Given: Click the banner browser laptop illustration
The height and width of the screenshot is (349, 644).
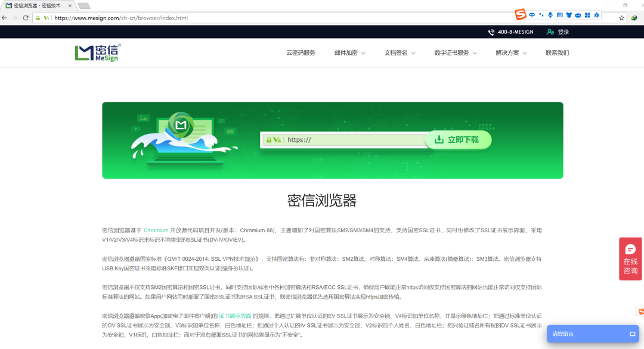Looking at the screenshot, I should (x=185, y=139).
